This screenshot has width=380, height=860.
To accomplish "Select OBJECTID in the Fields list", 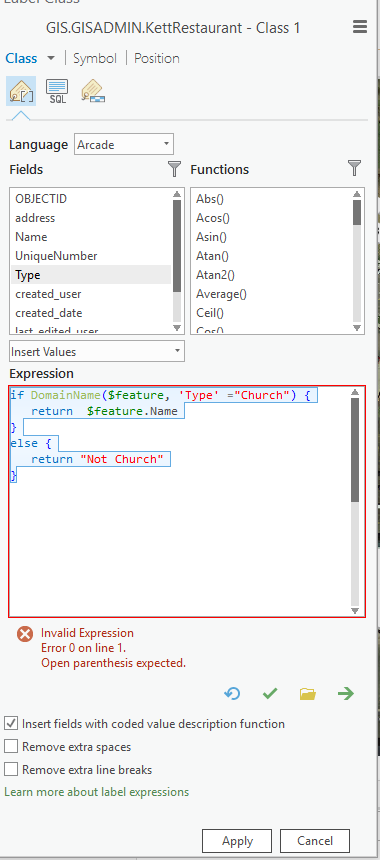I will pyautogui.click(x=91, y=199).
